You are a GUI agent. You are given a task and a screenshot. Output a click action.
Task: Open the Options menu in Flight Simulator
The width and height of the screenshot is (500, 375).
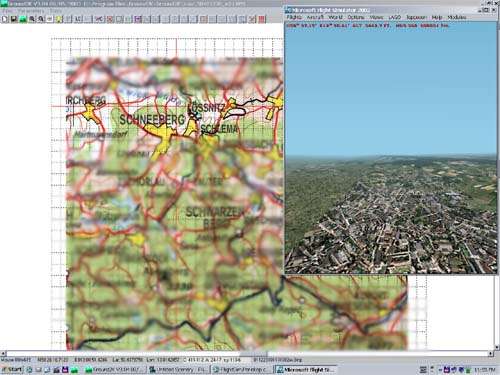coord(356,17)
